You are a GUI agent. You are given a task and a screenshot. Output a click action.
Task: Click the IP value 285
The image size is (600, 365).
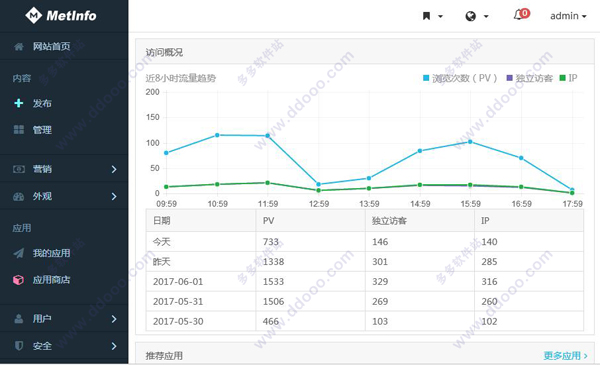coord(489,262)
